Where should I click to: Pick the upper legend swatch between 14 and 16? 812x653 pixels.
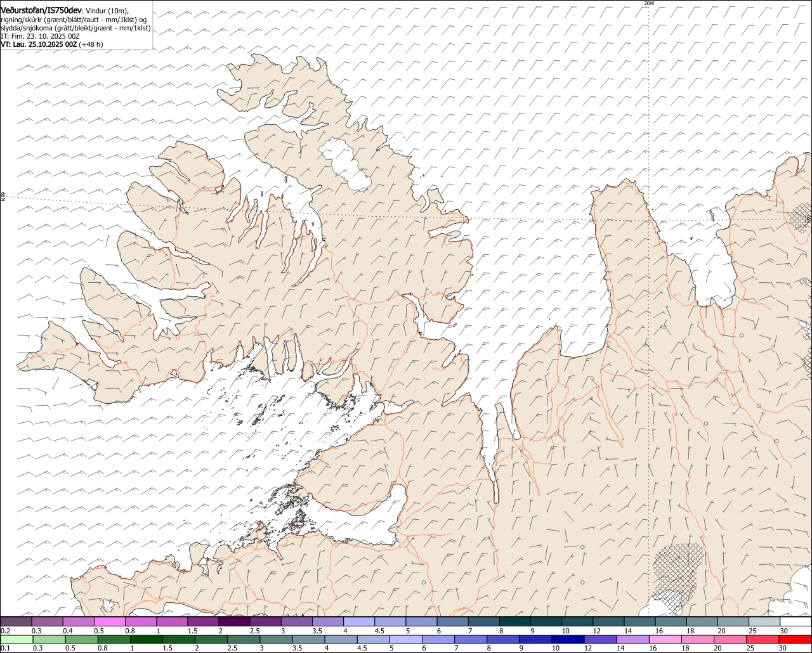click(x=639, y=621)
